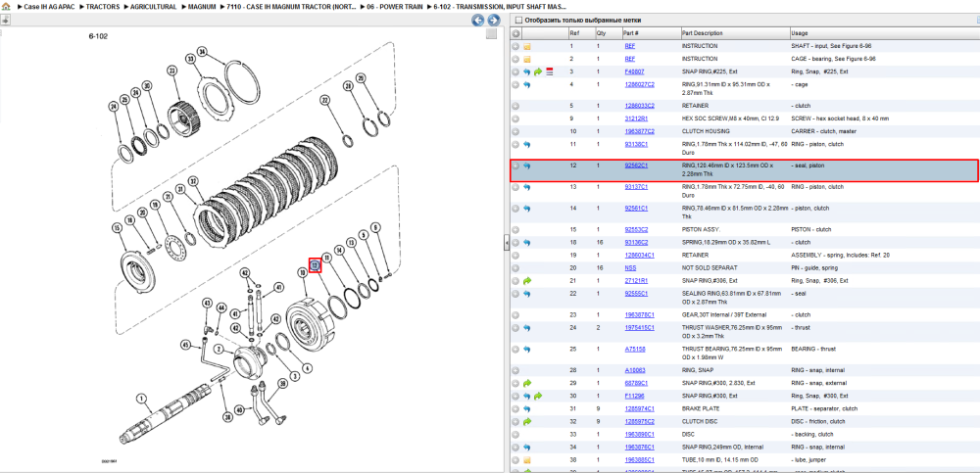Select highlighted callout 12 in diagram
The width and height of the screenshot is (980, 473).
[x=315, y=265]
